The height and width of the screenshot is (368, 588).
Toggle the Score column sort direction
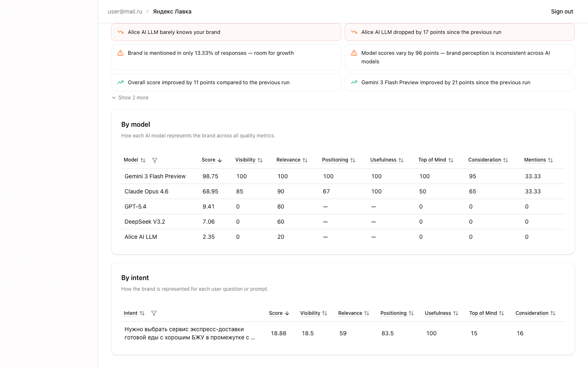(220, 160)
